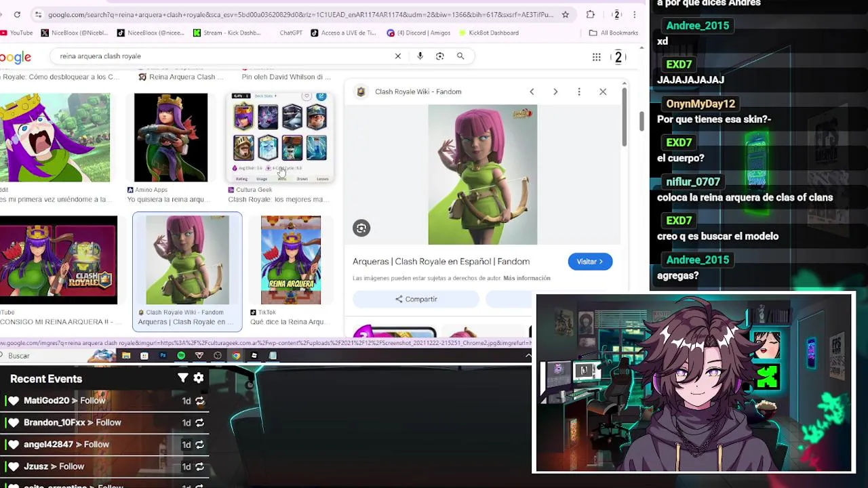Open Photoshop from the taskbar

point(163,355)
